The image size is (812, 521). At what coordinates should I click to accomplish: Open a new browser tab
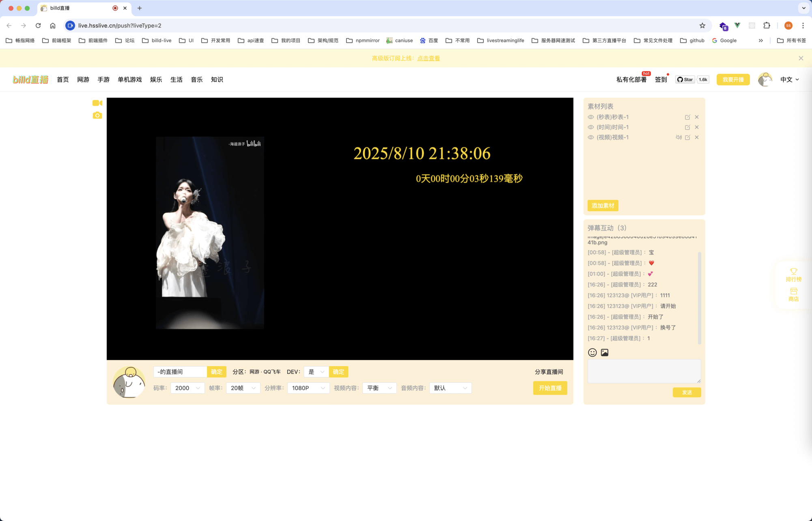tap(140, 8)
